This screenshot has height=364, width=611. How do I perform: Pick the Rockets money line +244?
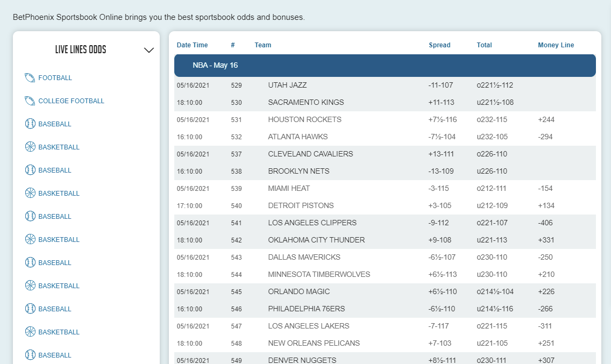click(546, 120)
